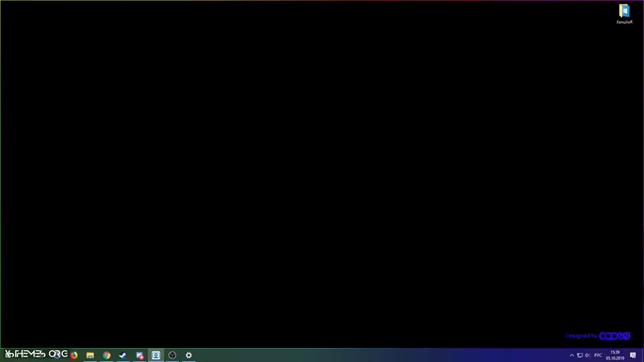Open Steam from the taskbar
The width and height of the screenshot is (644, 362).
(123, 355)
